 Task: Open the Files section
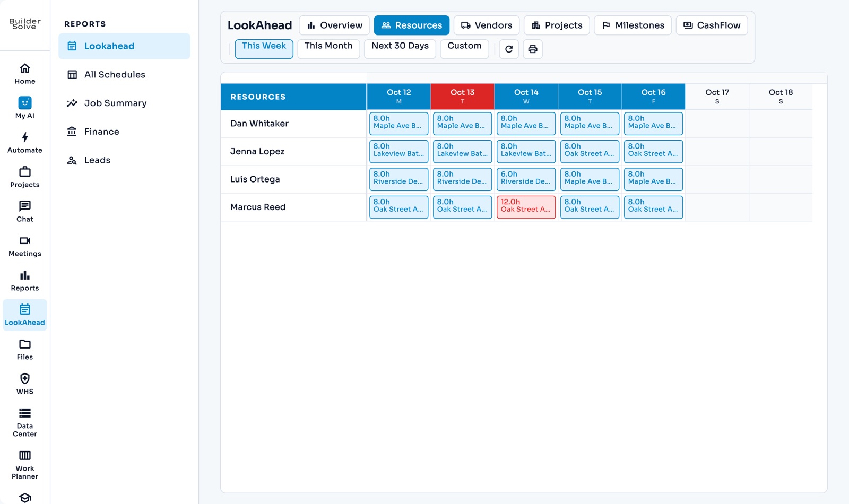(25, 350)
